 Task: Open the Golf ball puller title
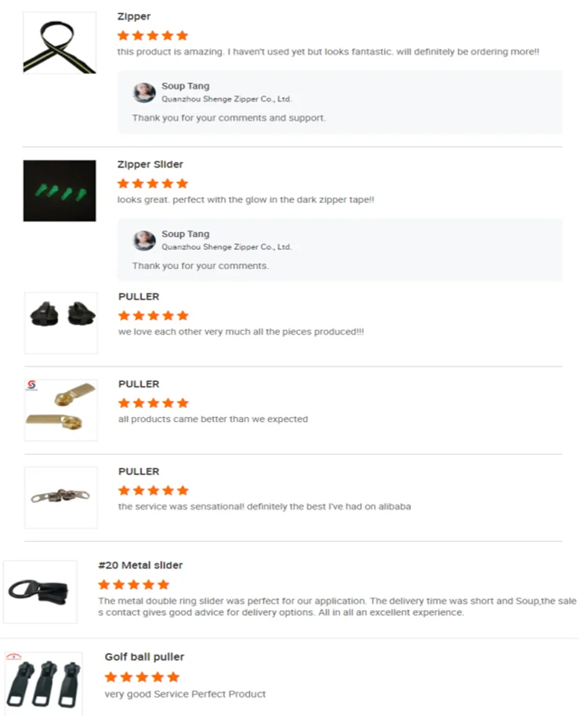(144, 657)
